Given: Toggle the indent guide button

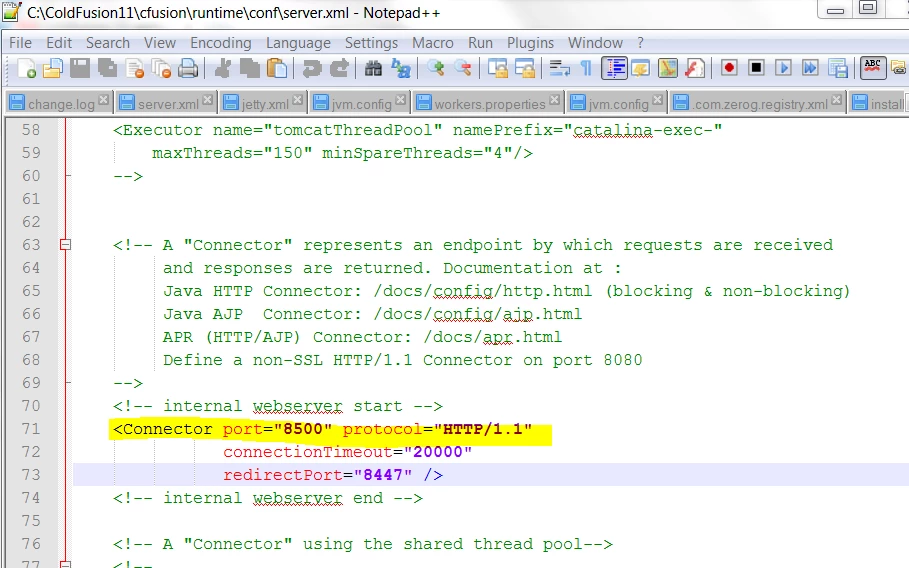Looking at the screenshot, I should (x=614, y=68).
